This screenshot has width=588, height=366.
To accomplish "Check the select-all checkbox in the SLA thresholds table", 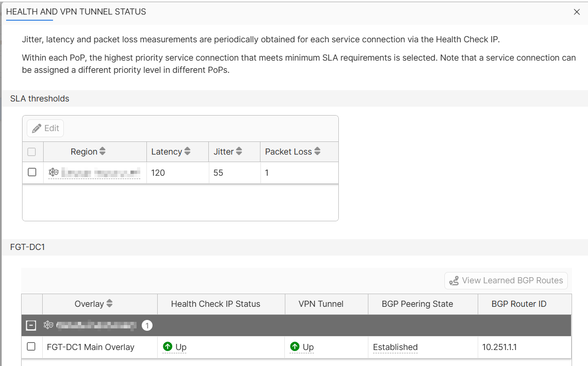I will 32,151.
